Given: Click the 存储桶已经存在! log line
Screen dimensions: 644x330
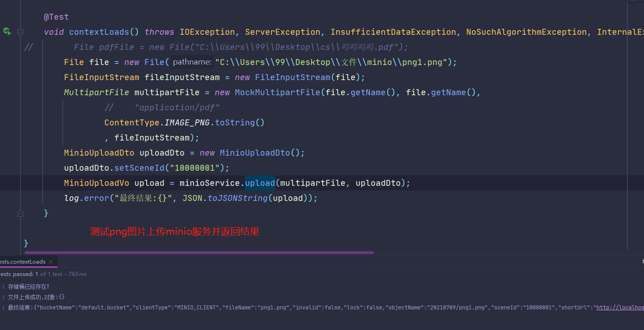Looking at the screenshot, I should pos(28,287).
